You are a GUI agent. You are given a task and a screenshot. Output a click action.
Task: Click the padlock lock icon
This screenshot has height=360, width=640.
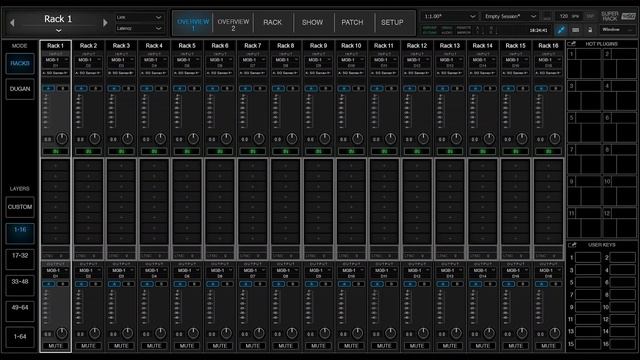coord(590,30)
